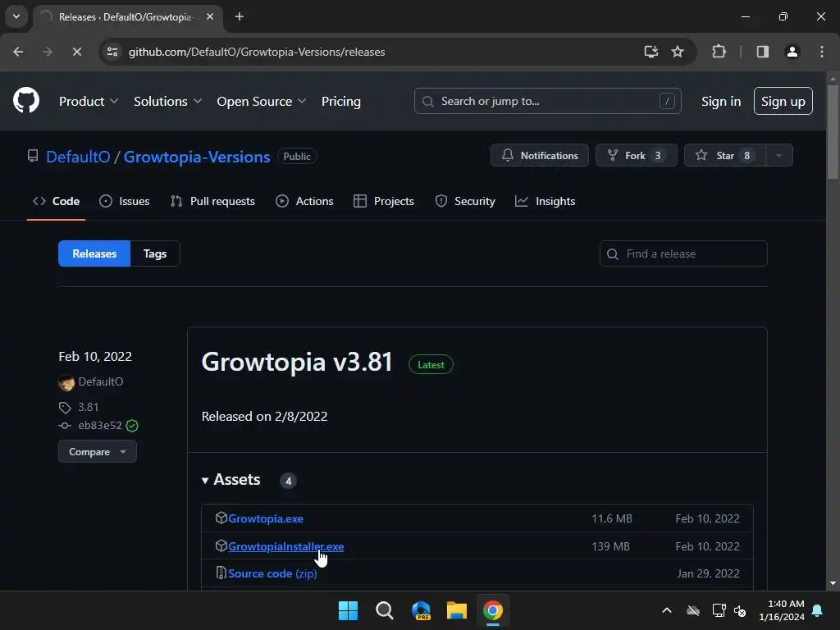
Task: Expand the Solutions menu
Action: [x=167, y=101]
